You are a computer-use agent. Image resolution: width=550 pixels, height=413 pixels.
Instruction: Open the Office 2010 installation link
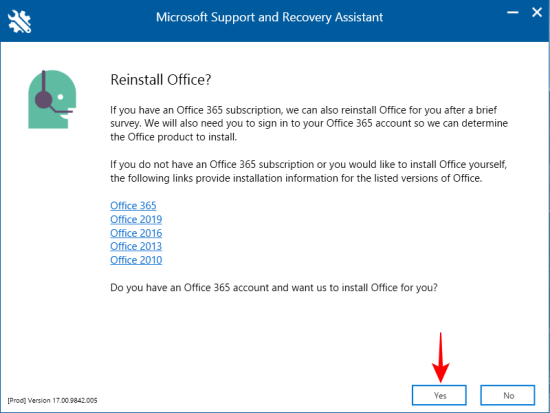(x=136, y=260)
